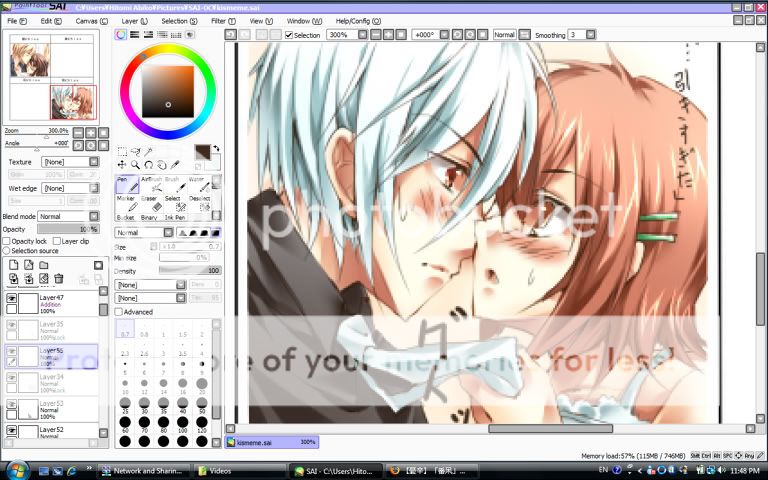Select the Selection source radio button
This screenshot has width=768, height=480.
(6, 250)
